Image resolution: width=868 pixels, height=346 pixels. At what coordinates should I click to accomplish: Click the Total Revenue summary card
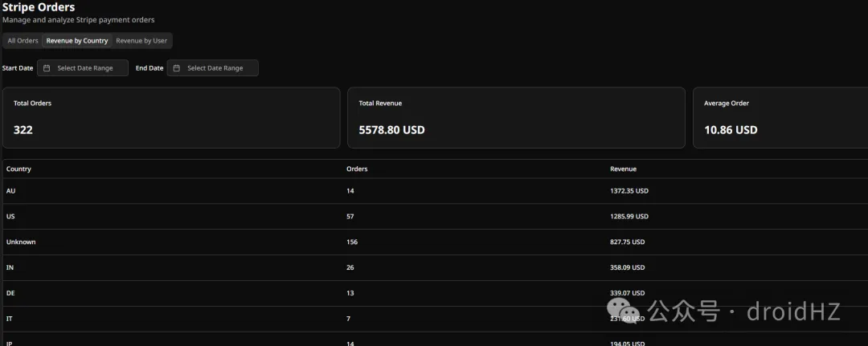click(x=516, y=117)
